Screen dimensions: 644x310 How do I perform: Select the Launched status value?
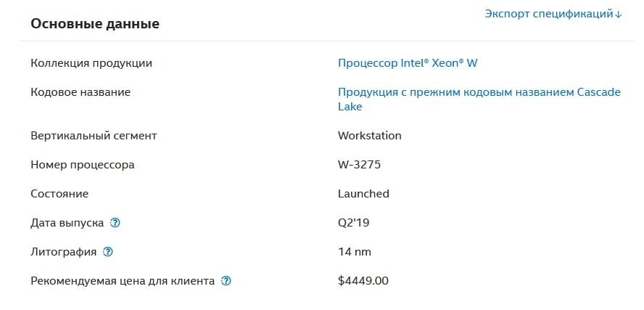363,194
